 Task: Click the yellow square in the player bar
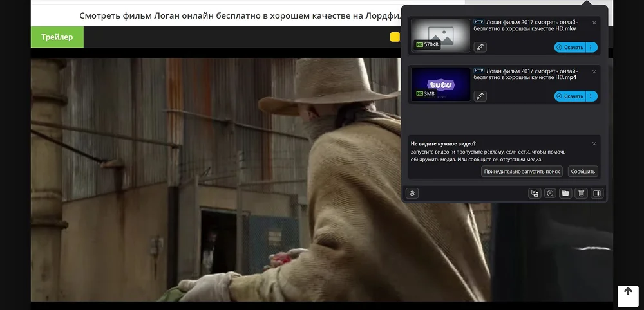pos(395,37)
